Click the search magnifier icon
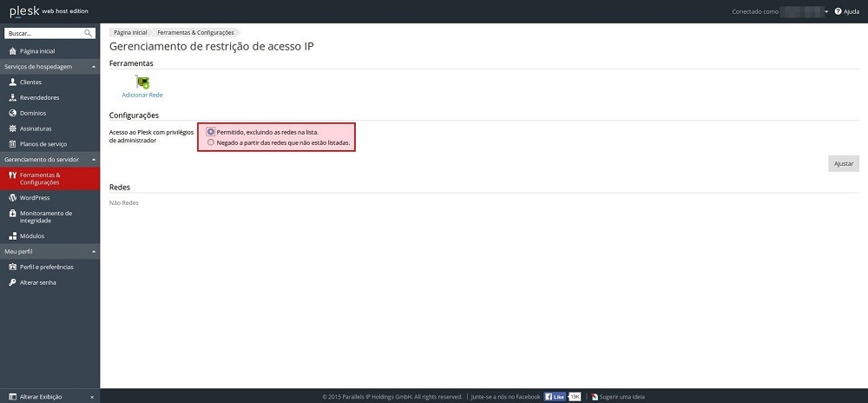The width and height of the screenshot is (868, 403). [x=89, y=33]
